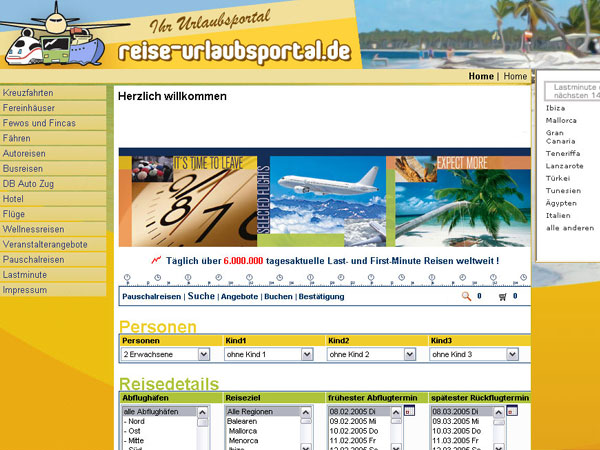The width and height of the screenshot is (600, 450).
Task: Select Balearen in the Reiseziel list
Action: click(x=245, y=421)
